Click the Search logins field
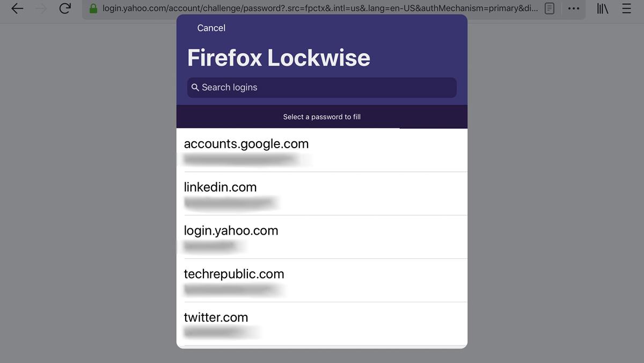Image resolution: width=644 pixels, height=363 pixels. pos(322,88)
